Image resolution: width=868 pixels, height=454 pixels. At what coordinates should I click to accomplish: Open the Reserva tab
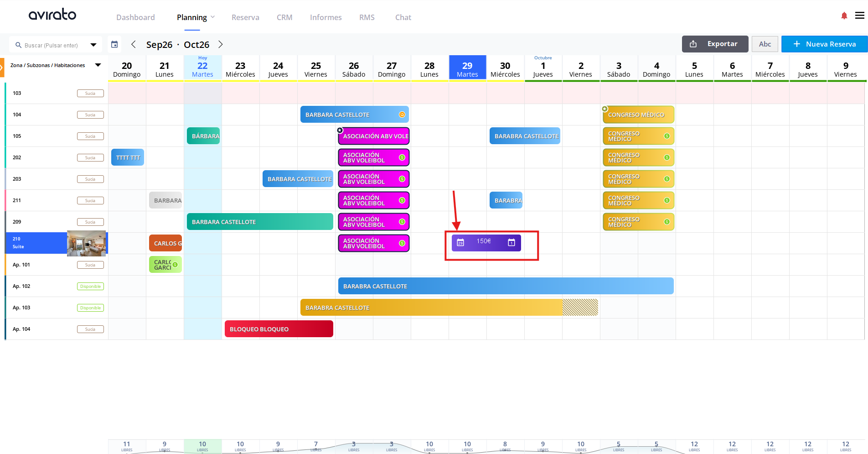point(245,17)
